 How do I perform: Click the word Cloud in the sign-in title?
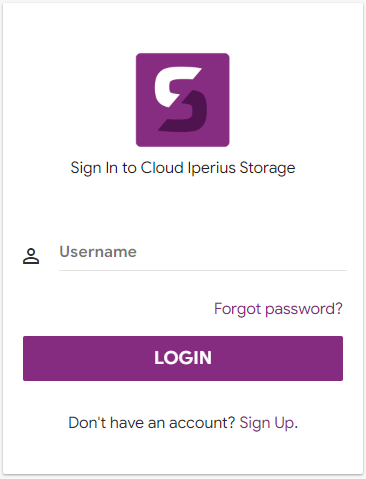(x=162, y=167)
